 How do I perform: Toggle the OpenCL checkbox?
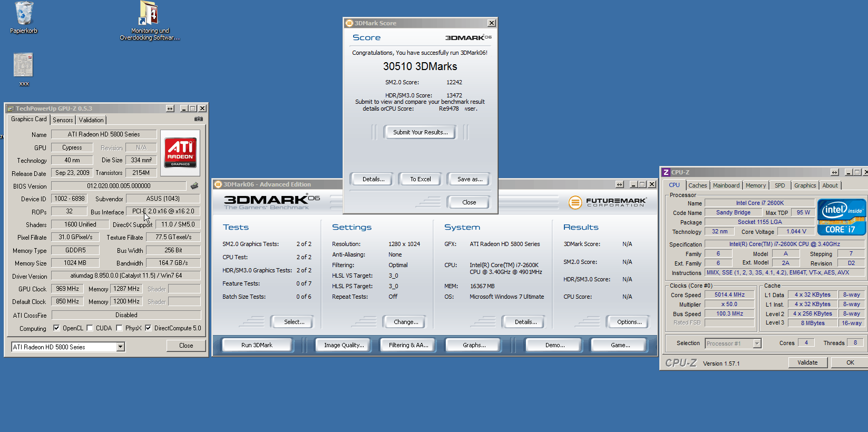coord(56,328)
